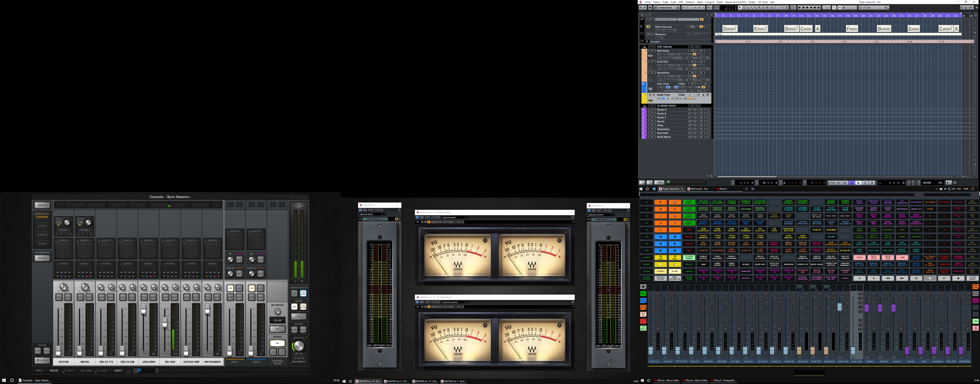Viewport: 980px width, 384px height.
Task: Open Chaîne Arrangeur 1 dropdown
Action: (666, 19)
